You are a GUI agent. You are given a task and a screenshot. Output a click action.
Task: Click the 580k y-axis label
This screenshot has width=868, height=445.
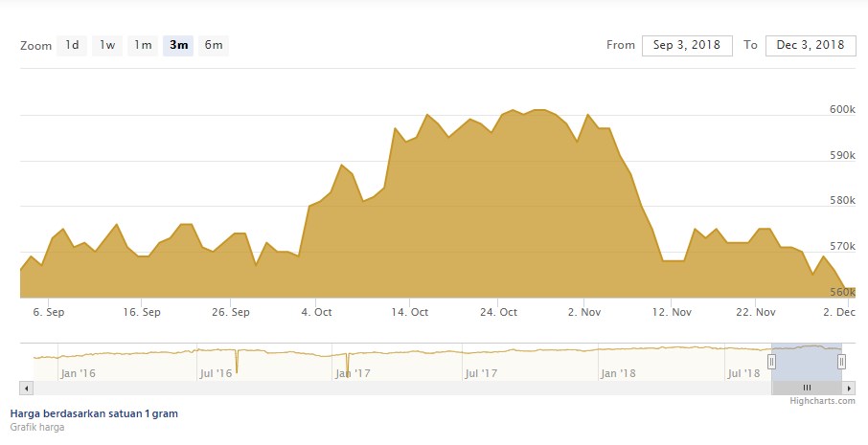[x=842, y=200]
